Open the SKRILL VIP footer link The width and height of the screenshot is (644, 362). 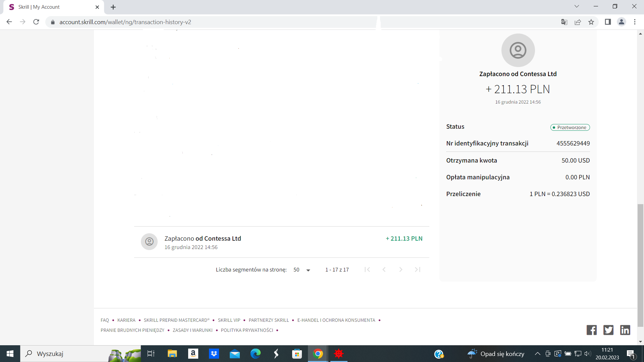(x=229, y=320)
